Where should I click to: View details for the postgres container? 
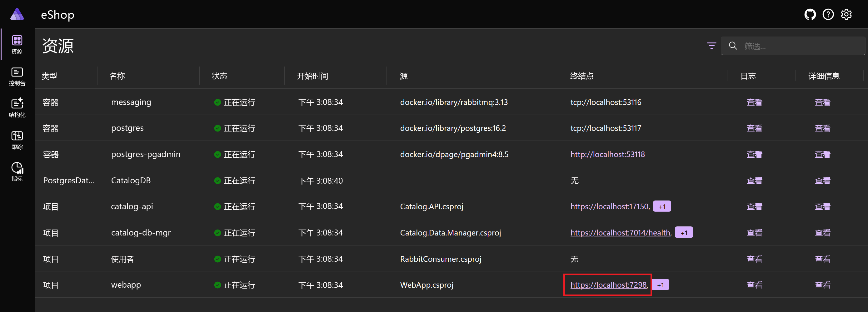click(822, 128)
